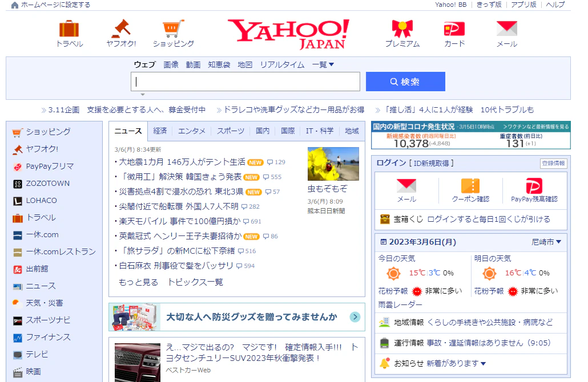The image size is (588, 382).
Task: Select the ニュース tab
Action: (x=128, y=131)
